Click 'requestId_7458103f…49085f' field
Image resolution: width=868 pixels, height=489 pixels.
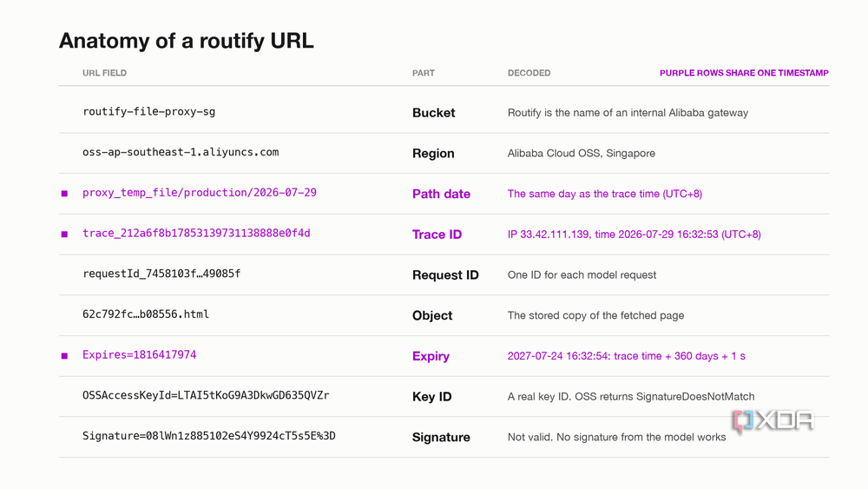point(161,274)
